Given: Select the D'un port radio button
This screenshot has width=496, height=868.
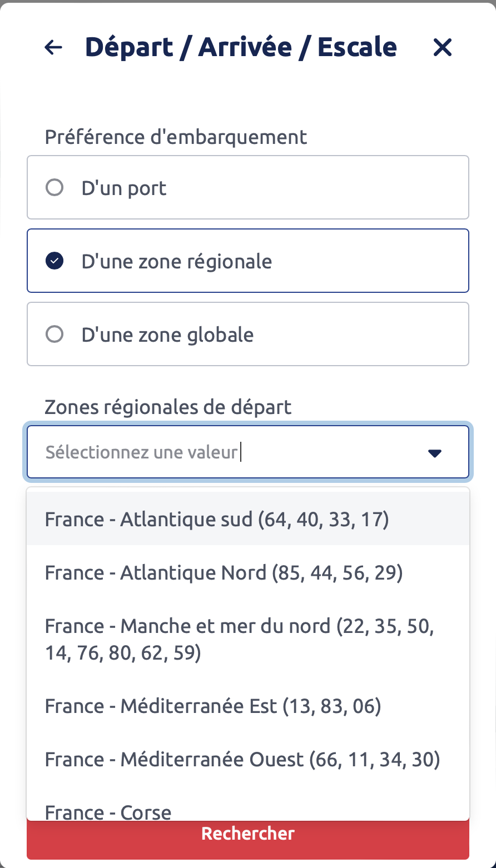Looking at the screenshot, I should point(54,188).
